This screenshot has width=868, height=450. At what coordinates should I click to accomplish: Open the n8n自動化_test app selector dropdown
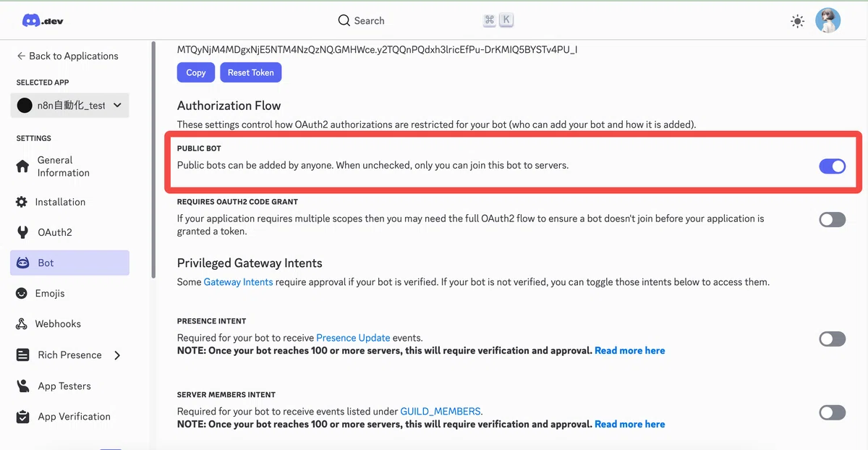click(70, 106)
